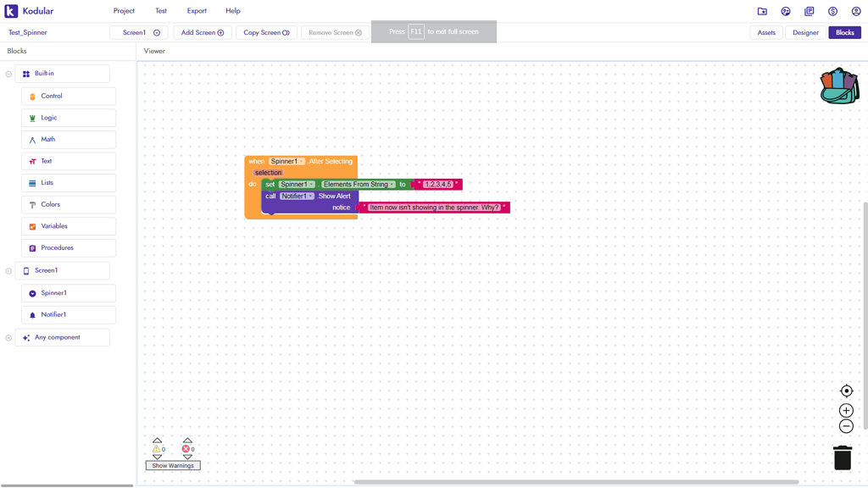The height and width of the screenshot is (488, 868).
Task: Open the Export menu
Action: 197,11
